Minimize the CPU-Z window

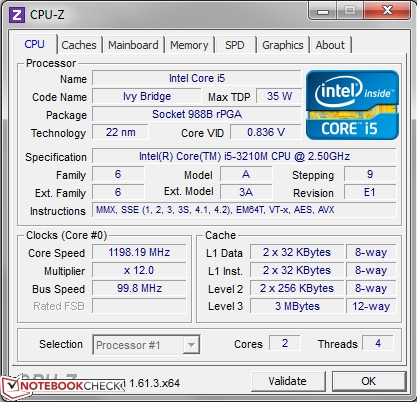click(x=323, y=12)
